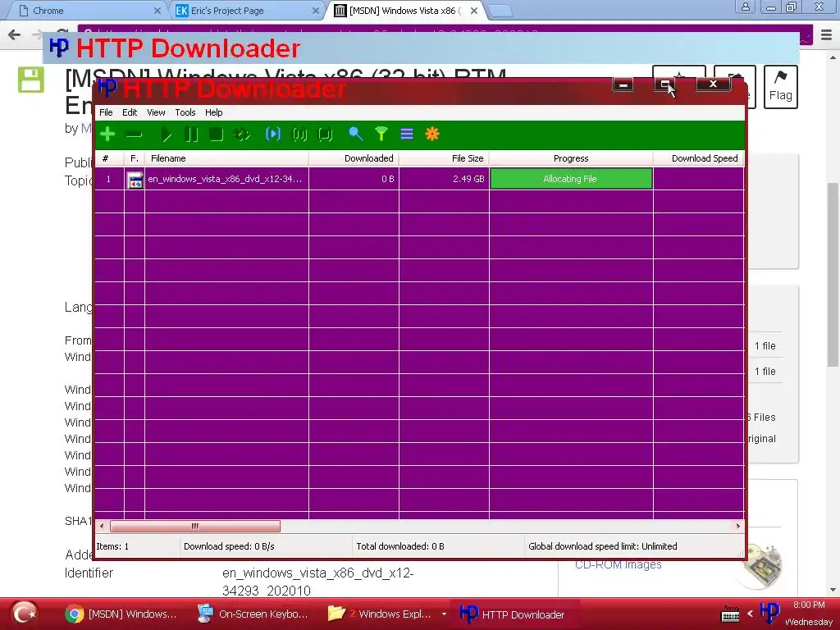Show hidden tray icons arrow

tap(750, 614)
